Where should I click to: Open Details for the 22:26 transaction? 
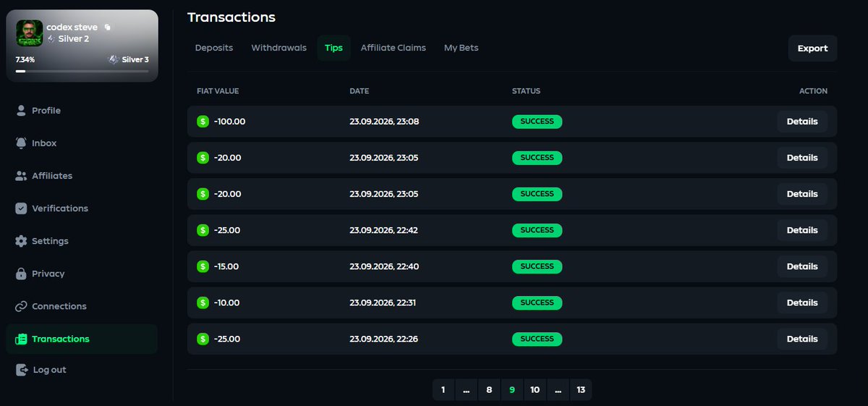[802, 339]
